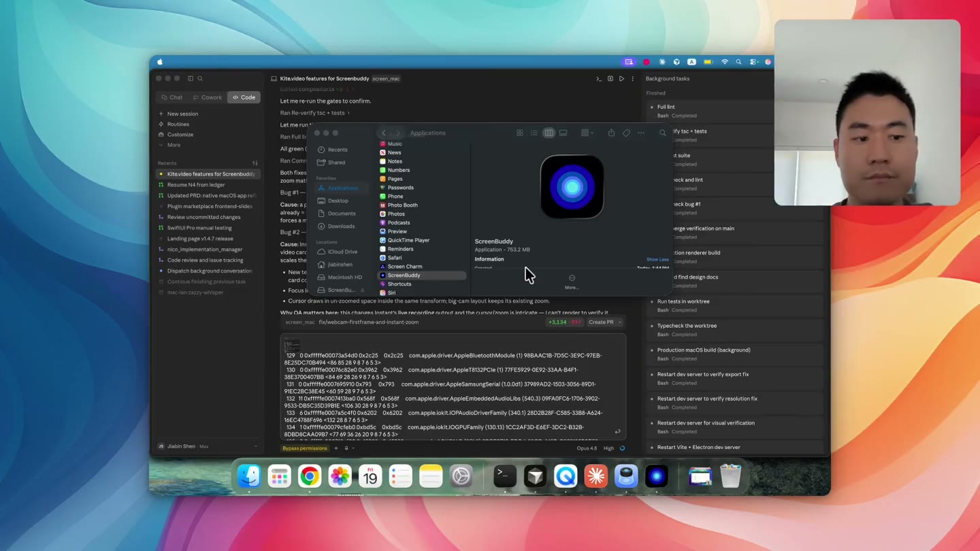980x551 pixels.
Task: Switch Finder to gallery view
Action: [x=563, y=133]
